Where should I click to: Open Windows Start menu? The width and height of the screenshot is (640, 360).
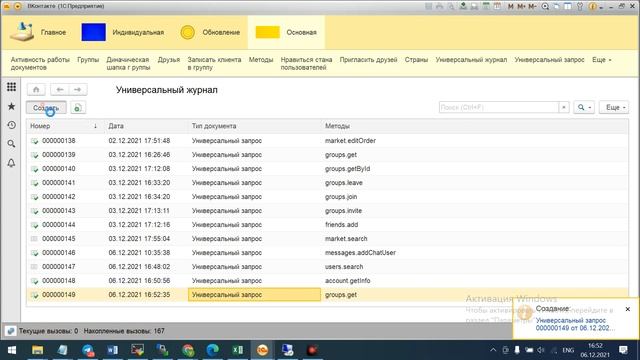click(x=12, y=350)
